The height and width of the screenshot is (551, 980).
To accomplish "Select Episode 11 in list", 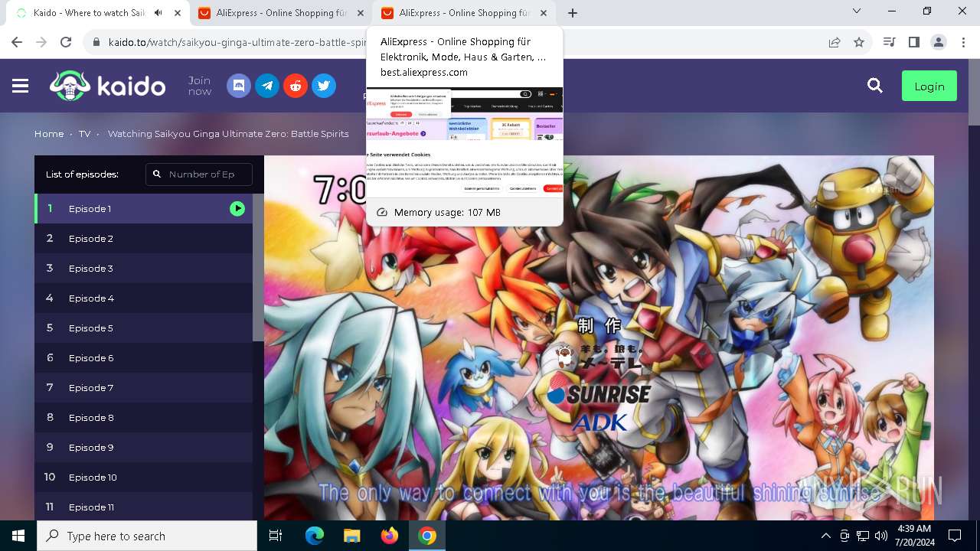I will 143,507.
